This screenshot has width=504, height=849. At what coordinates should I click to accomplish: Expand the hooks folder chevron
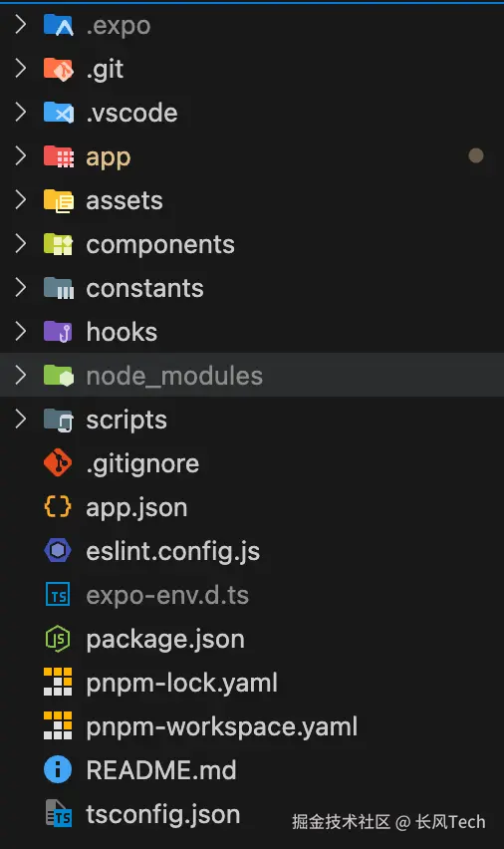pos(21,332)
